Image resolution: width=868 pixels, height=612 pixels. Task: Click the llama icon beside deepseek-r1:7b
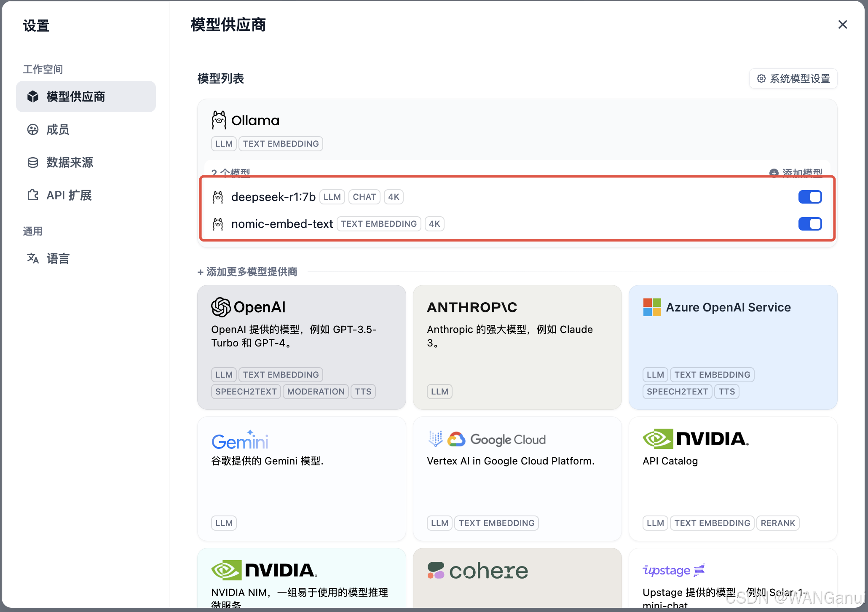(x=218, y=197)
